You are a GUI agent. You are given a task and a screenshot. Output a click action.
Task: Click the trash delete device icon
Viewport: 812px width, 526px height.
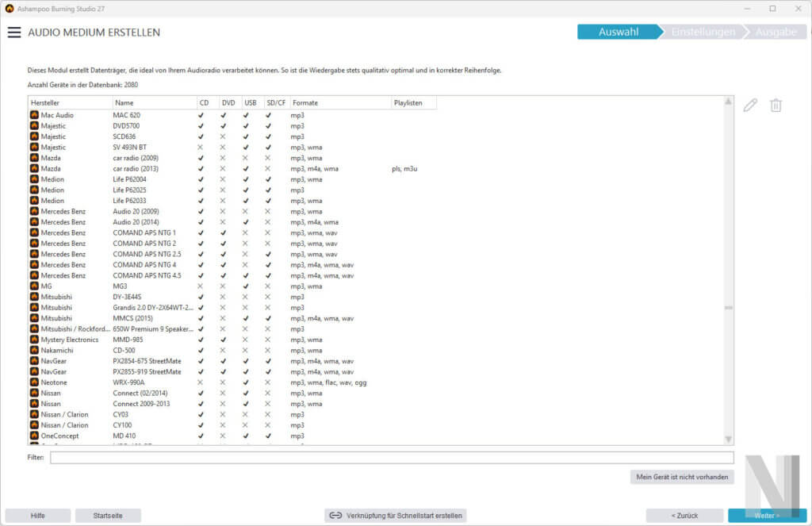(x=776, y=106)
